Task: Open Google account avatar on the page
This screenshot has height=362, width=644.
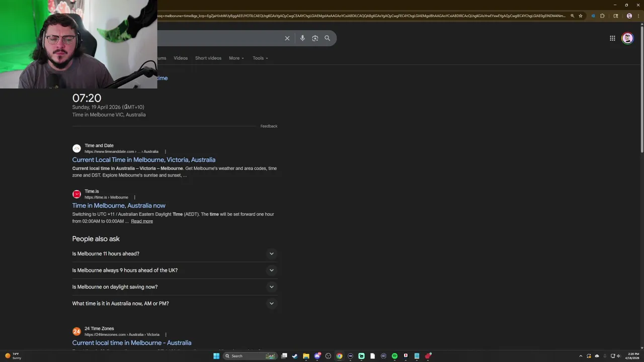Action: point(627,38)
